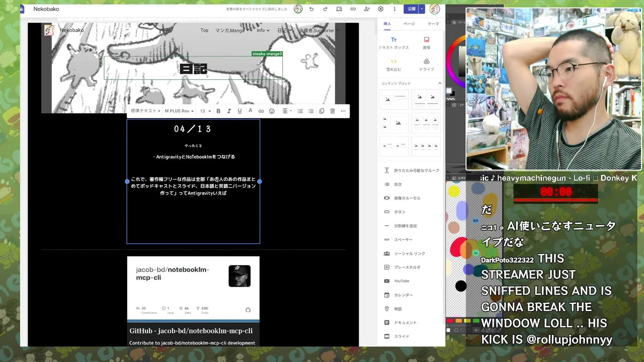The height and width of the screenshot is (362, 644).
Task: Open the three-dot more menu in top bar
Action: (x=394, y=9)
